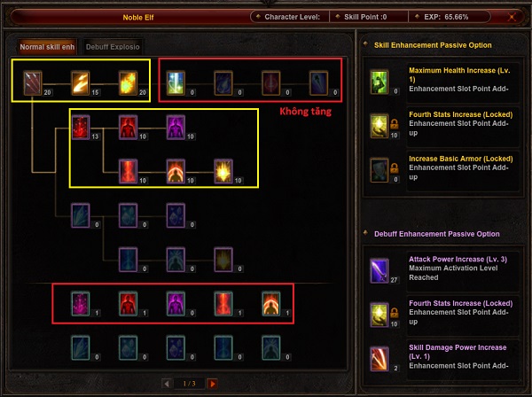
Task: Go to previous page with the left arrow
Action: pyautogui.click(x=167, y=384)
